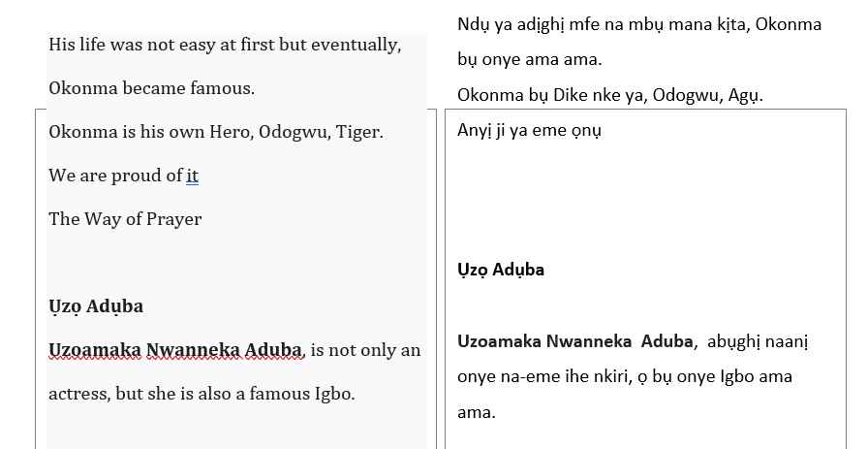The image size is (868, 449).
Task: Click "We are proud of" text
Action: click(115, 176)
